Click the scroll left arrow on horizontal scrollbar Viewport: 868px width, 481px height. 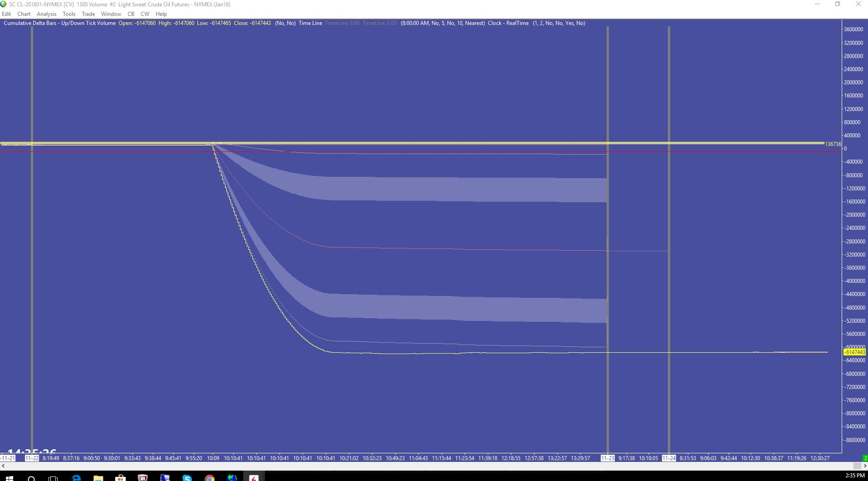pyautogui.click(x=3, y=466)
